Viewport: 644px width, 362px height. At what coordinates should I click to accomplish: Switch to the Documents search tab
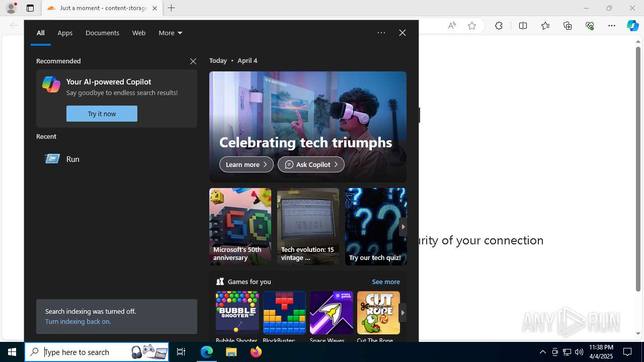pos(102,33)
